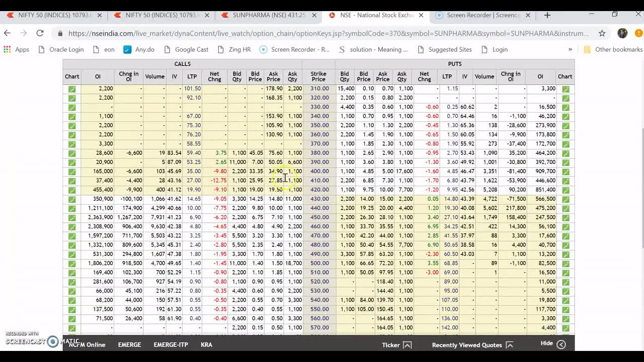
Task: Open Login bookmark
Action: (x=495, y=49)
